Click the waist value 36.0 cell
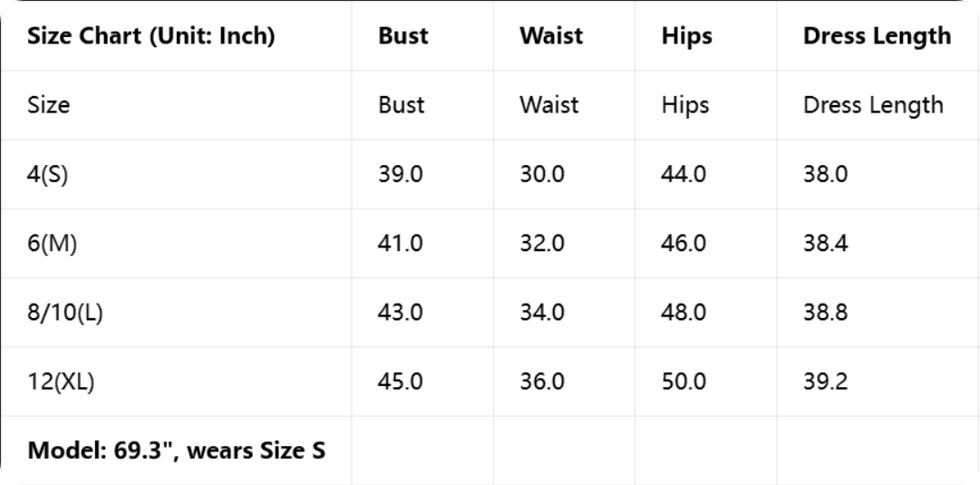Image resolution: width=980 pixels, height=485 pixels. pos(541,382)
